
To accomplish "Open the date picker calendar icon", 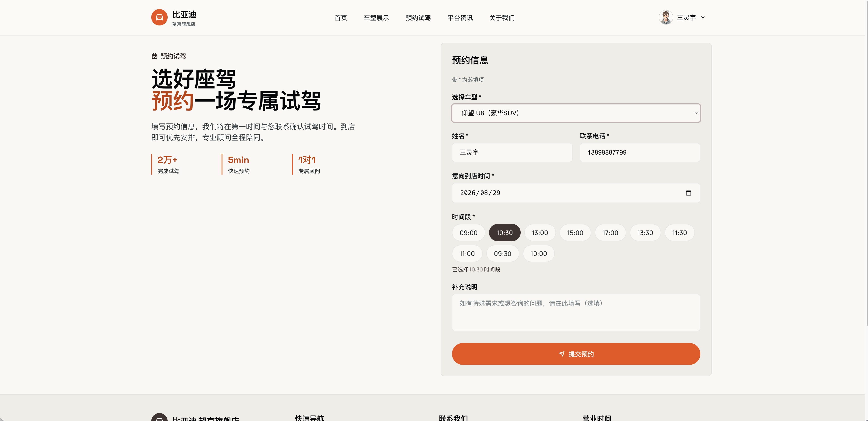I will [x=688, y=193].
